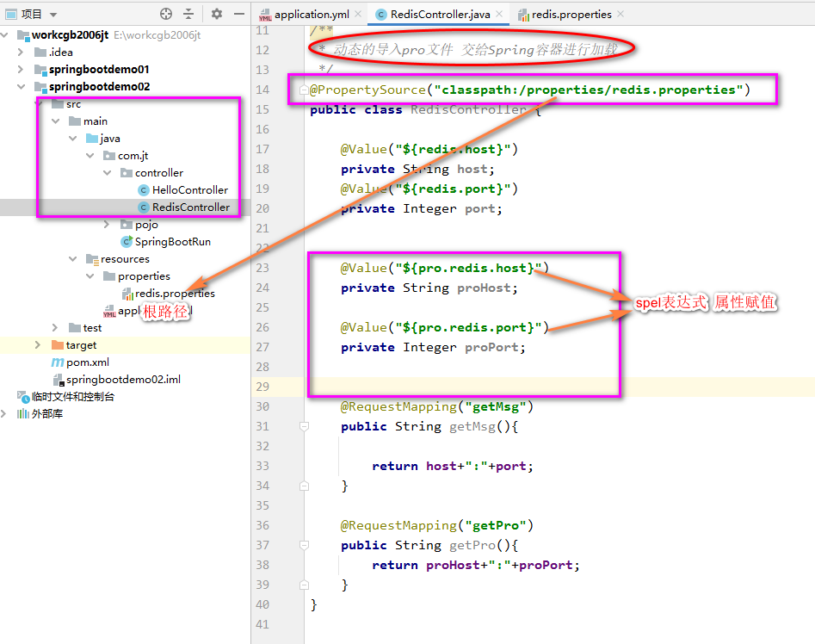This screenshot has height=644, width=815.
Task: Click the application.yml tab YML icon
Action: point(265,15)
